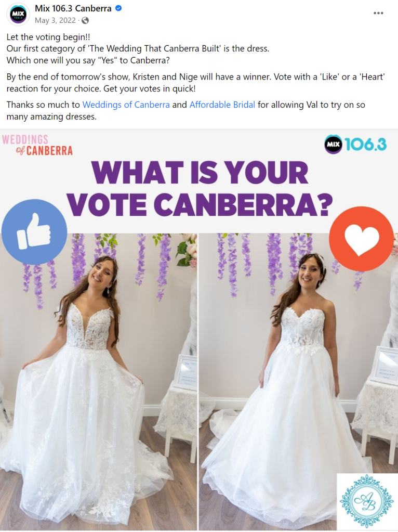Open the Weddings of Canberra link
This screenshot has width=398, height=532.
point(126,105)
